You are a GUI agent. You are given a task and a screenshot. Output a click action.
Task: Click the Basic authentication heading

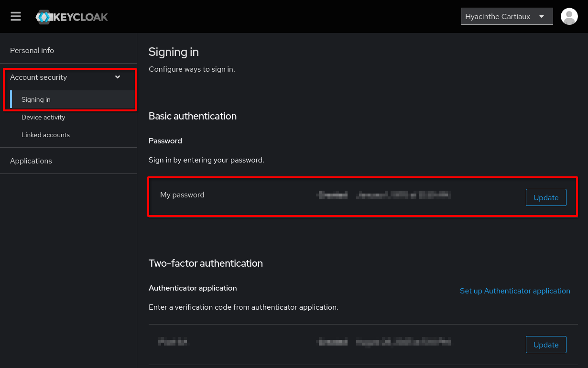[193, 116]
